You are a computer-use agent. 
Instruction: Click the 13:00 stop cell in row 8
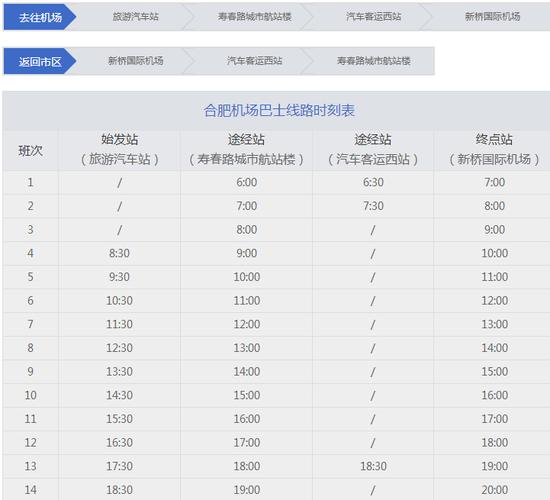point(246,348)
